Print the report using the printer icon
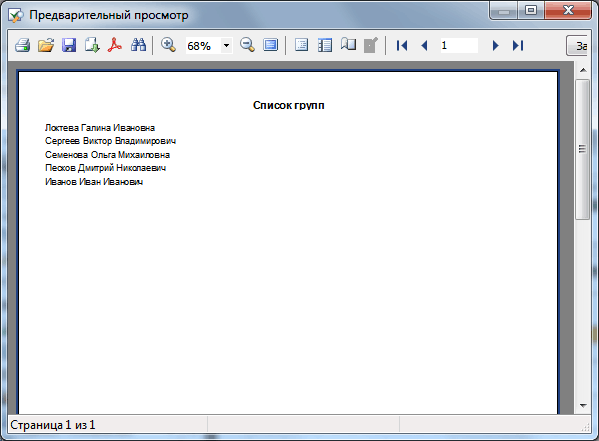Viewport: 599px width, 441px height. [x=23, y=45]
